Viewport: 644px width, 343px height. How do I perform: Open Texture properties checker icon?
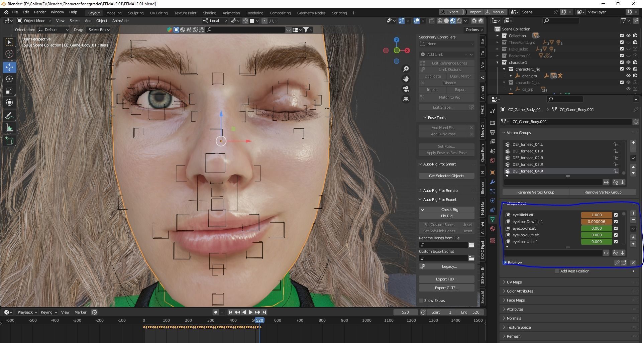pos(492,241)
